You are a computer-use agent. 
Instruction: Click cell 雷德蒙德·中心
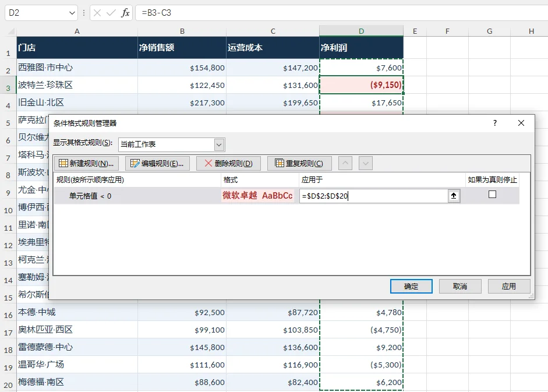click(77, 347)
